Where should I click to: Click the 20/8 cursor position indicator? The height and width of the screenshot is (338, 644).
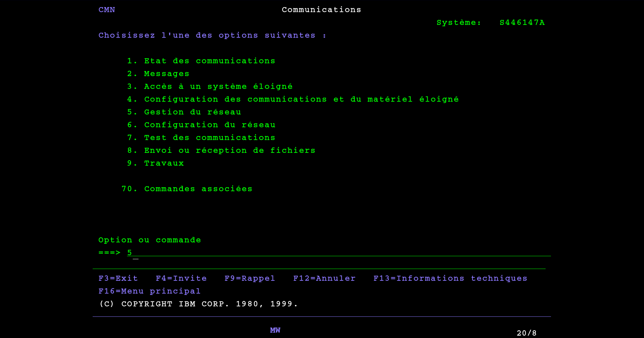tap(526, 333)
